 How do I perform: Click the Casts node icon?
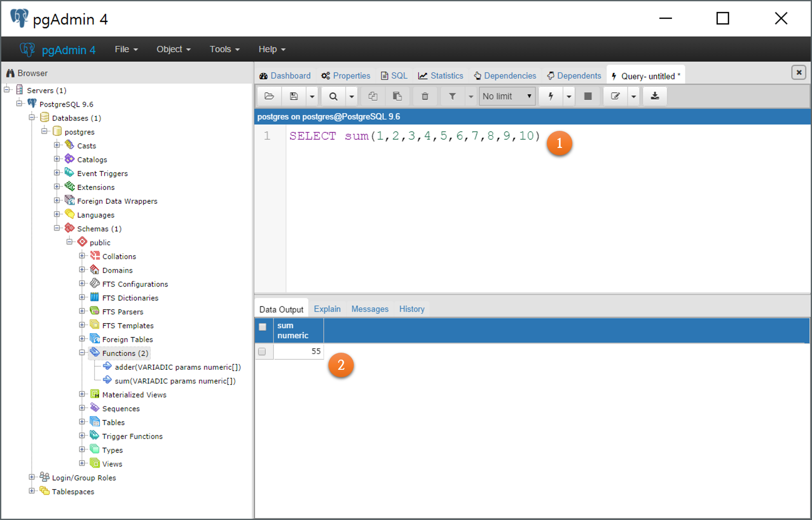70,145
